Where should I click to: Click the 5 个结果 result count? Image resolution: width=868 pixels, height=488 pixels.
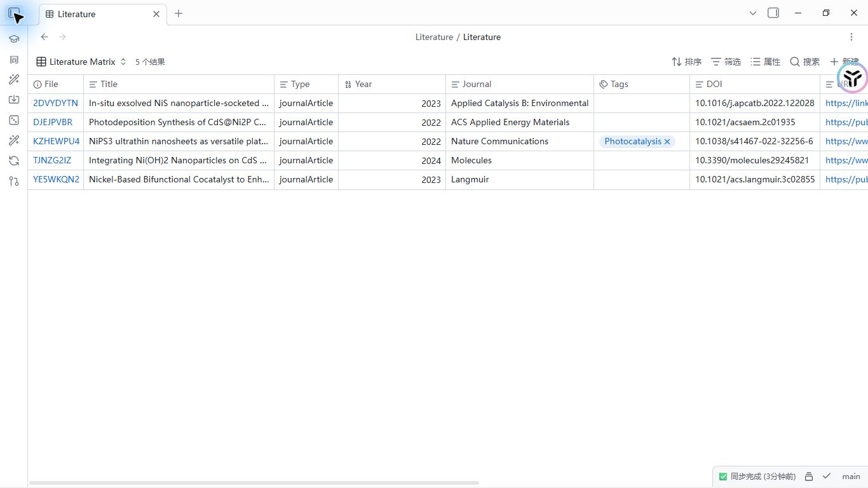(x=150, y=62)
